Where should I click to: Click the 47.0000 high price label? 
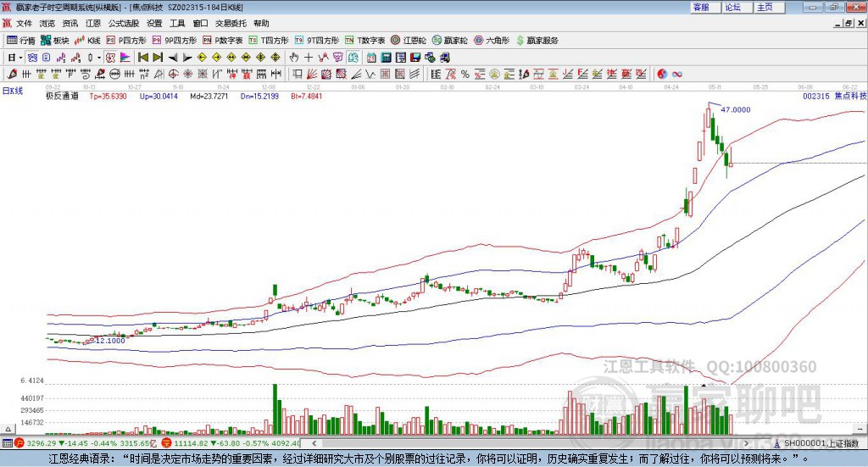tap(735, 109)
